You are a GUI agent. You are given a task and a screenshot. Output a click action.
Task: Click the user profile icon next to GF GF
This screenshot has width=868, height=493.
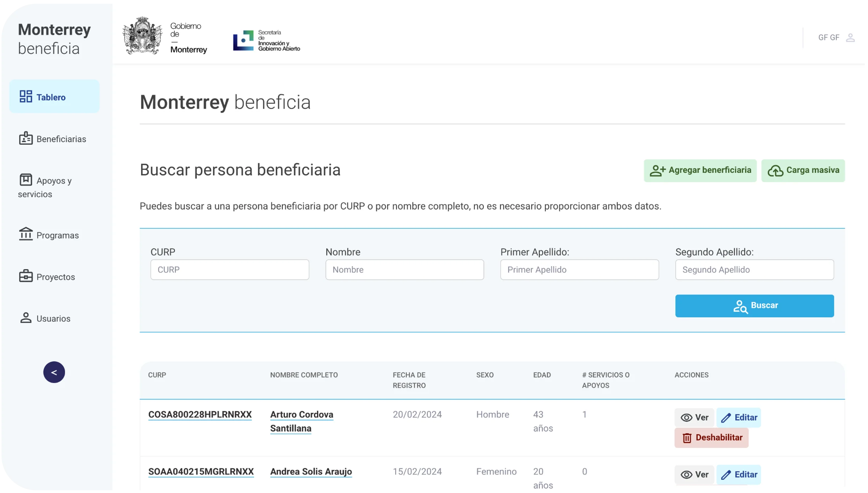point(851,37)
